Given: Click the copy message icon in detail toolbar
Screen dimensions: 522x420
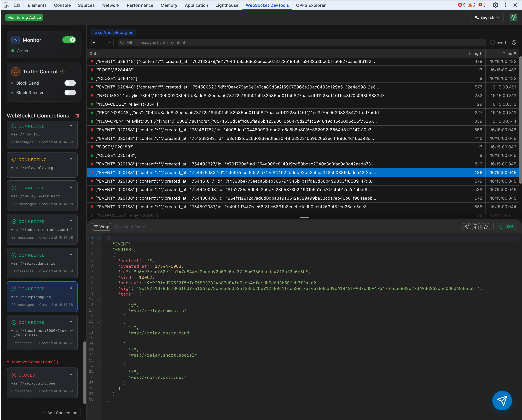Looking at the screenshot, I should tap(476, 227).
